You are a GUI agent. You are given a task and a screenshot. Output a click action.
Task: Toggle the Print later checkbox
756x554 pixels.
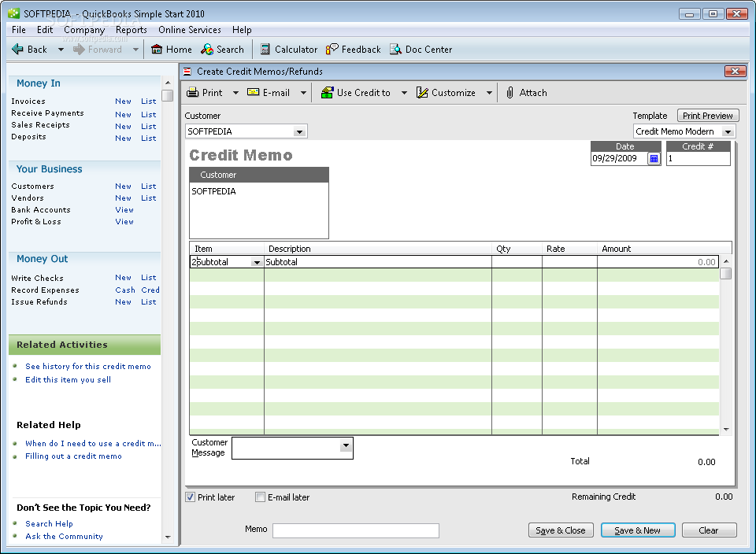190,497
